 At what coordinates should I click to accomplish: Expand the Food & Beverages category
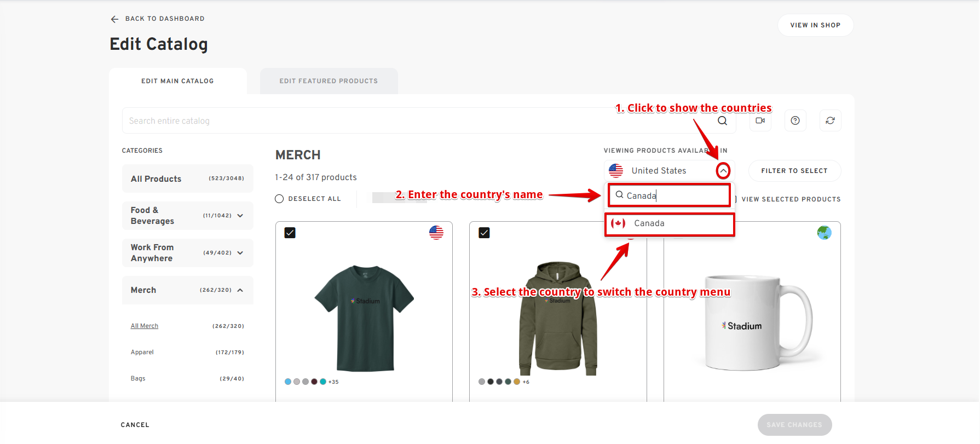click(x=240, y=216)
